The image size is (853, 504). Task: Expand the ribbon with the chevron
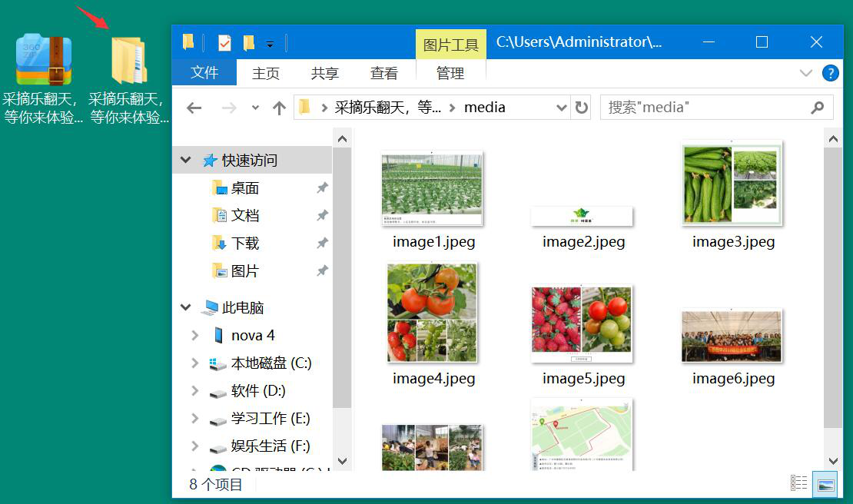coord(805,73)
